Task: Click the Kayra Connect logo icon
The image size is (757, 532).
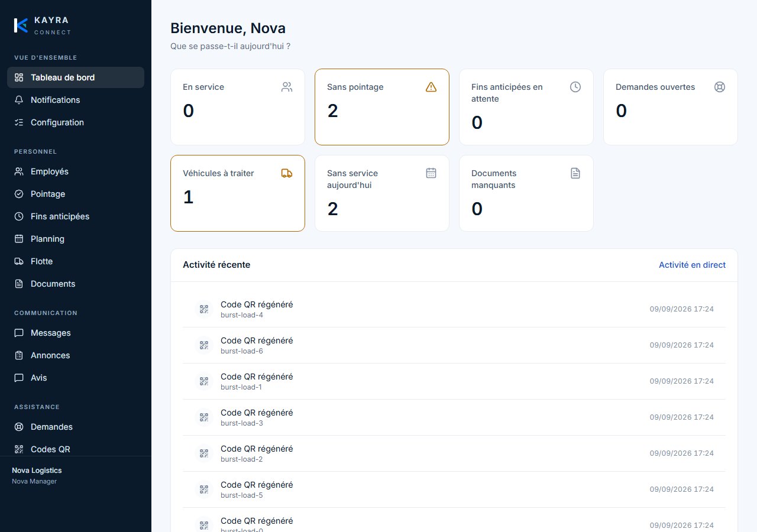Action: click(x=21, y=25)
